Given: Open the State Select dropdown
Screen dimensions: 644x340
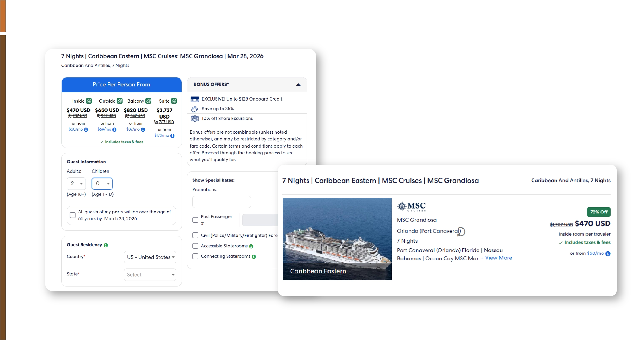Looking at the screenshot, I should pos(150,275).
